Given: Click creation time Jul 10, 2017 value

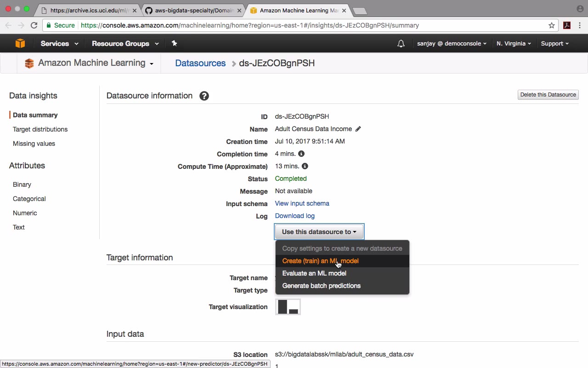Looking at the screenshot, I should (x=310, y=141).
